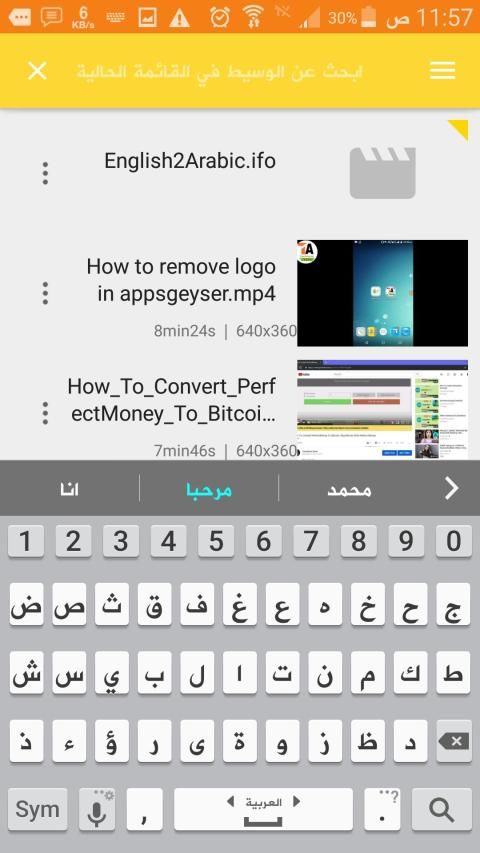Switch language using the العربية spacebar
Screen dimensions: 480x853
click(263, 809)
